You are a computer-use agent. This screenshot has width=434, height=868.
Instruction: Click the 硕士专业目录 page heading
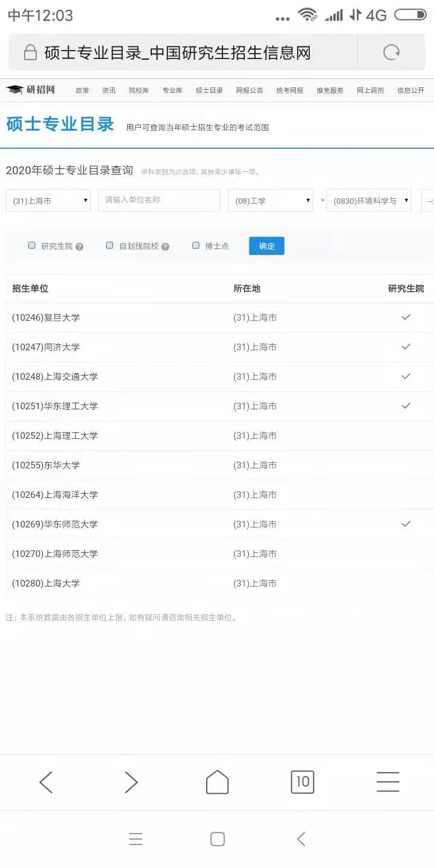point(60,124)
